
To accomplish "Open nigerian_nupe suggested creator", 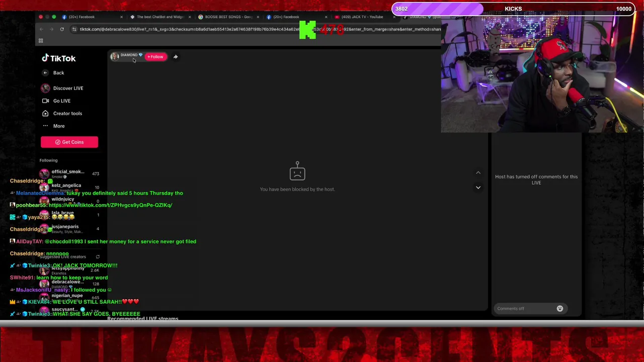I will 69,297.
